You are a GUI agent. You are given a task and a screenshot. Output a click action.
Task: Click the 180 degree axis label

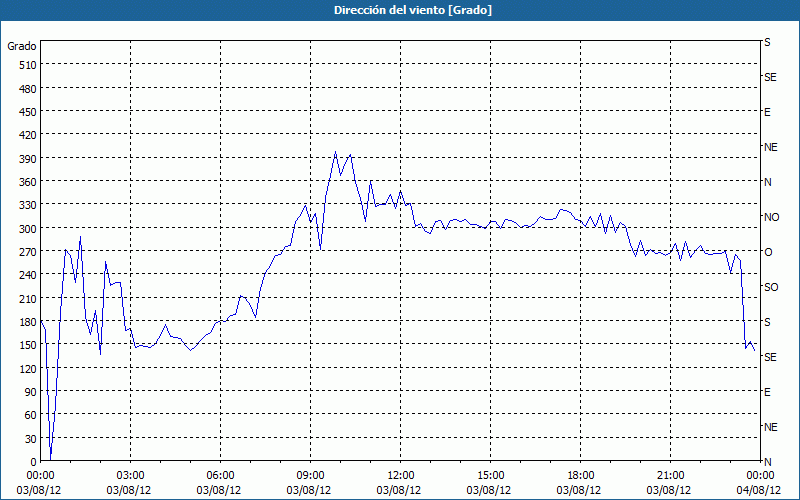[x=29, y=322]
